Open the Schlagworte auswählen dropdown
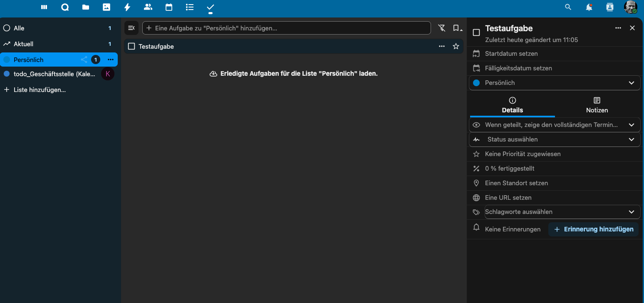This screenshot has height=303, width=644. point(562,212)
